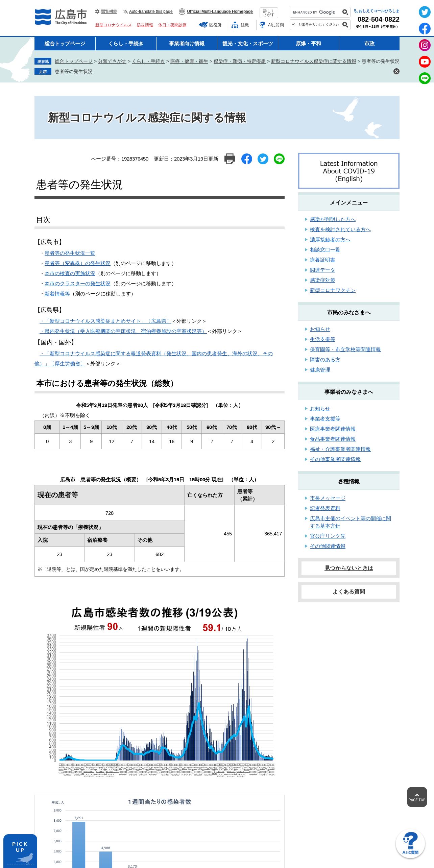Open 記者発表資料 sidebar link
434x868 pixels.
[325, 508]
